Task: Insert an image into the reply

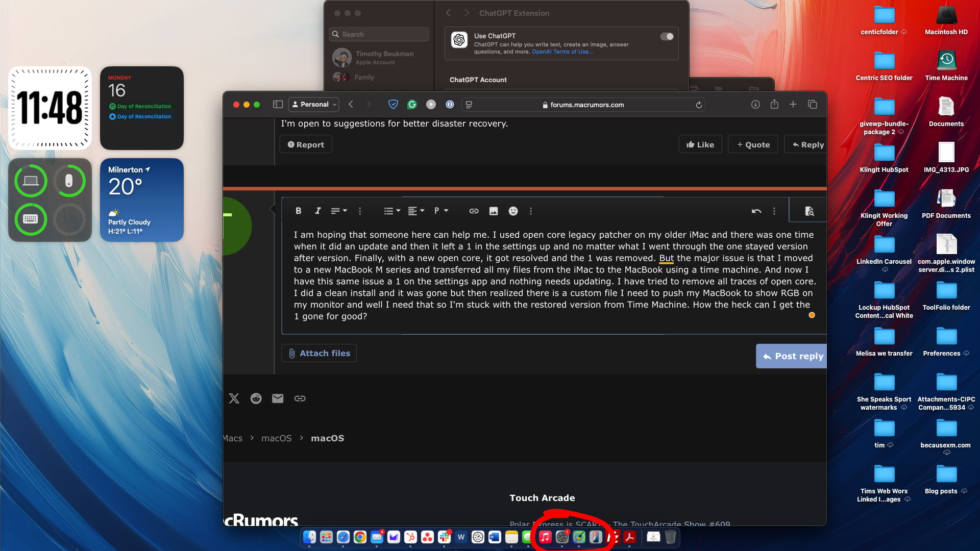Action: coord(494,211)
